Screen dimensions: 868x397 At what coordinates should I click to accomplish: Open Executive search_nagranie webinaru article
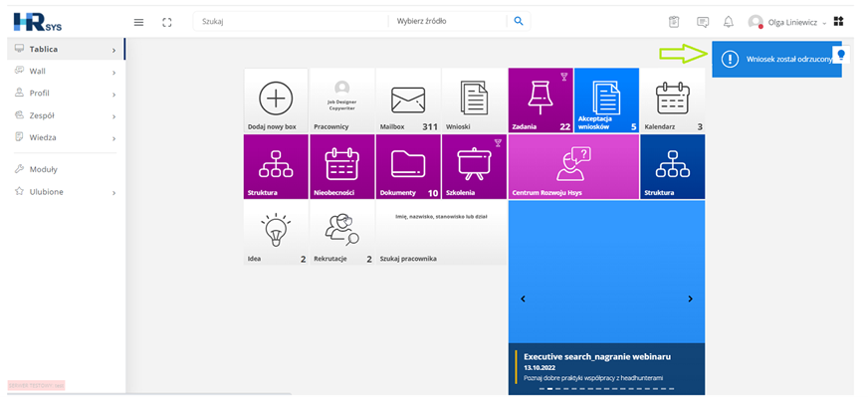point(597,356)
